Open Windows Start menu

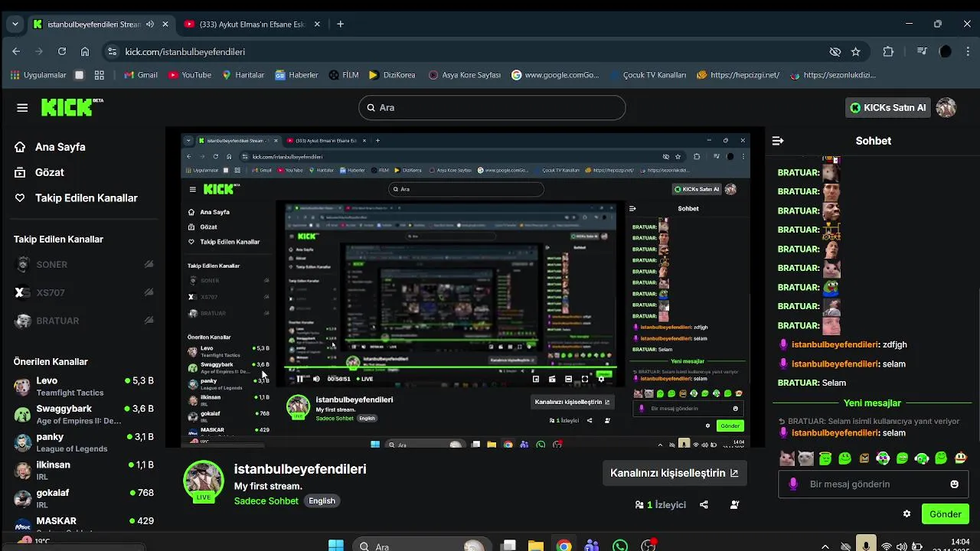336,546
